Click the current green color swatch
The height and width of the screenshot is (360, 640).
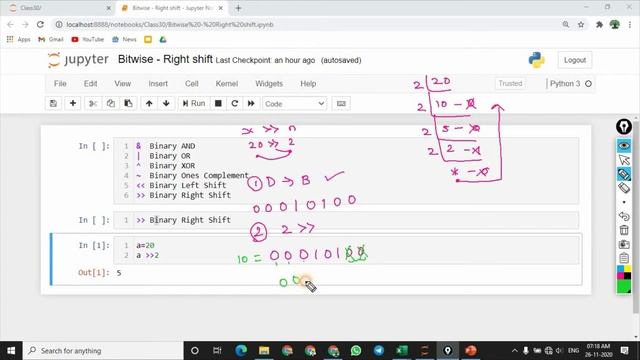[x=624, y=287]
